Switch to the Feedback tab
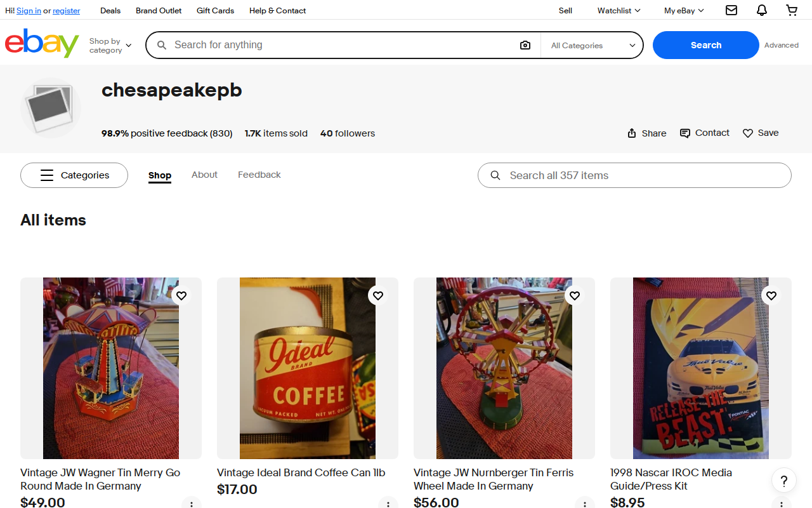Viewport: 812px width, 508px height. click(259, 175)
